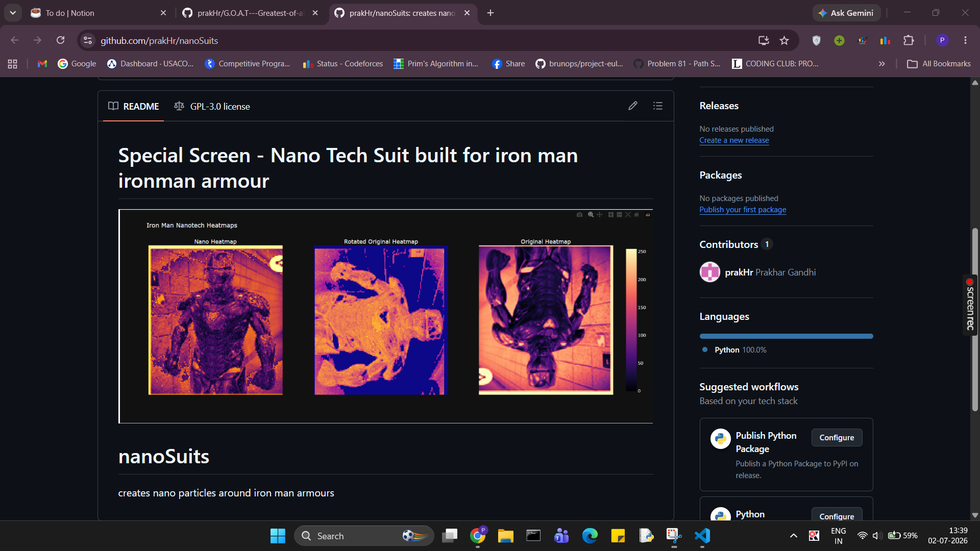This screenshot has width=980, height=551.
Task: Edit the README with the pencil icon
Action: (633, 106)
